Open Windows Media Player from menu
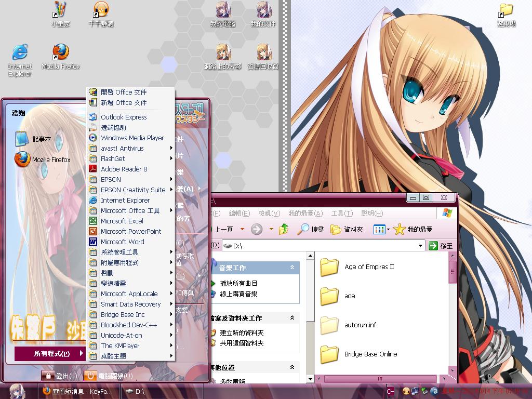Image resolution: width=532 pixels, height=399 pixels. point(132,138)
